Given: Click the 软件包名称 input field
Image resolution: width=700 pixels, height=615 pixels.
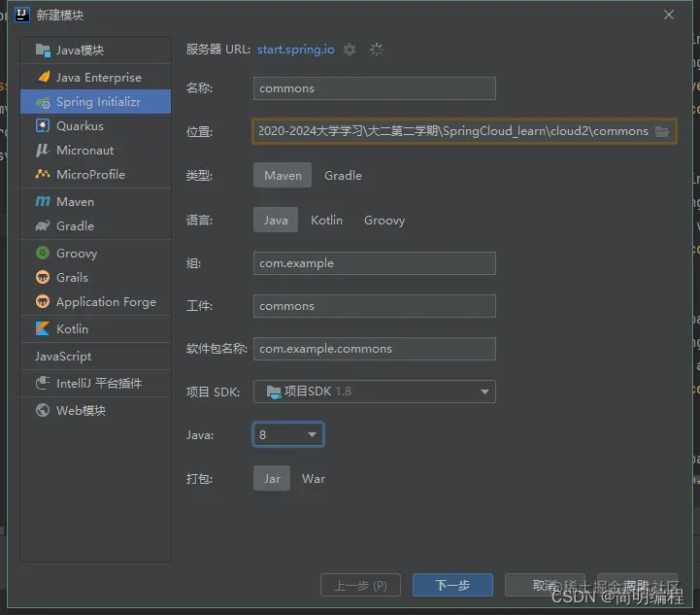Looking at the screenshot, I should (375, 349).
